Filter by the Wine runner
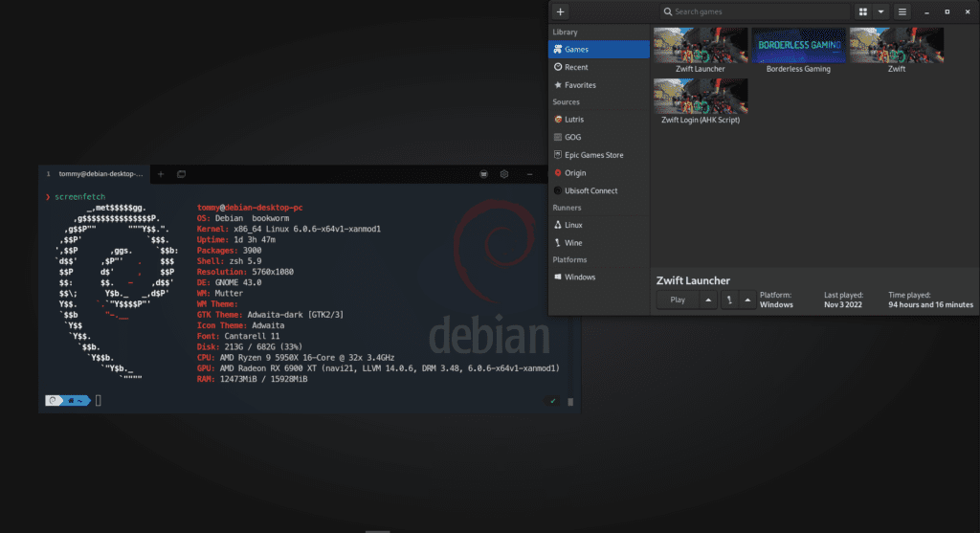 (x=574, y=242)
